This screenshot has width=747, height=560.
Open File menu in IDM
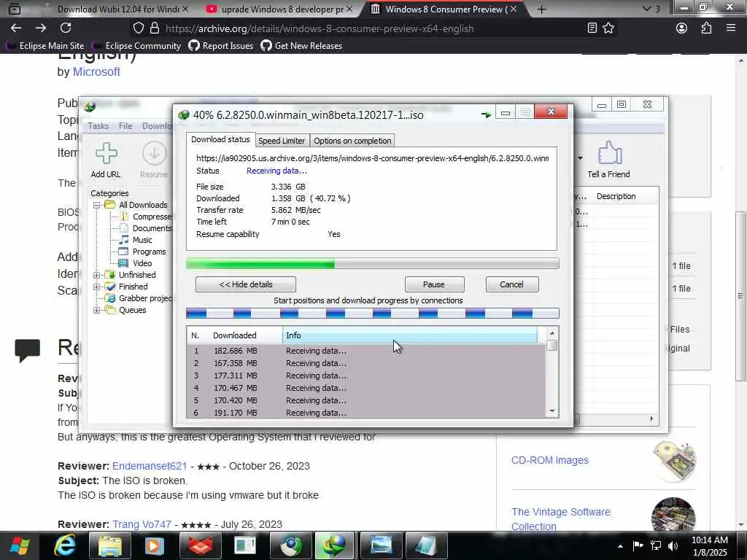[x=125, y=125]
